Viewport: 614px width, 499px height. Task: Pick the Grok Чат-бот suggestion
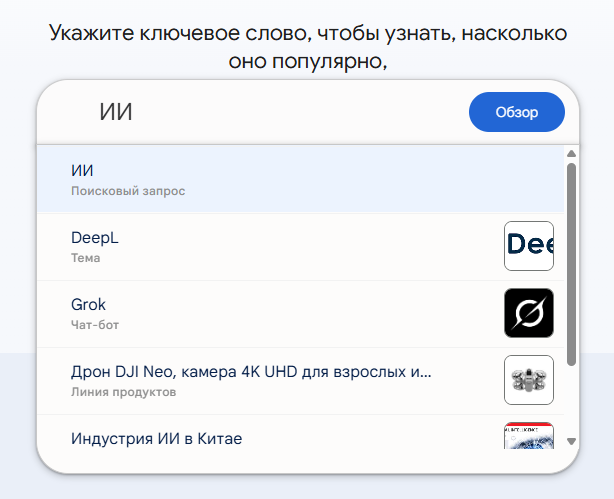point(300,314)
